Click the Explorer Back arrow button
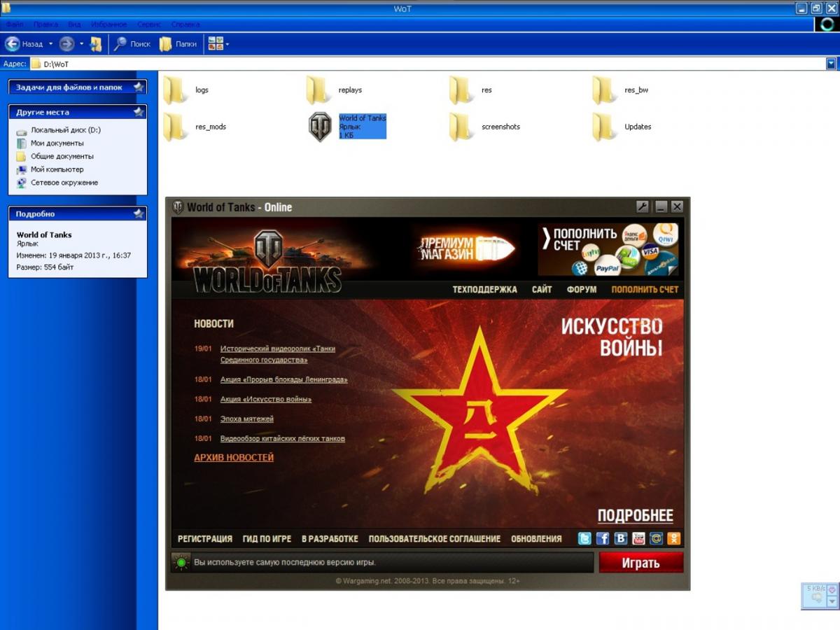 point(12,43)
